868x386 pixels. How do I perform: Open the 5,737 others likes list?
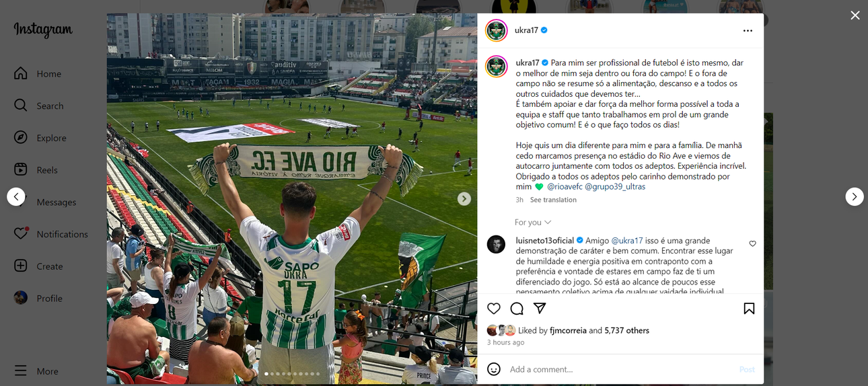[626, 331]
